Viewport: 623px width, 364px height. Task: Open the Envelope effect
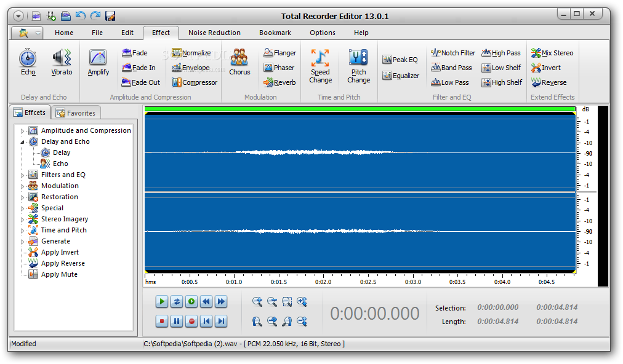(191, 68)
